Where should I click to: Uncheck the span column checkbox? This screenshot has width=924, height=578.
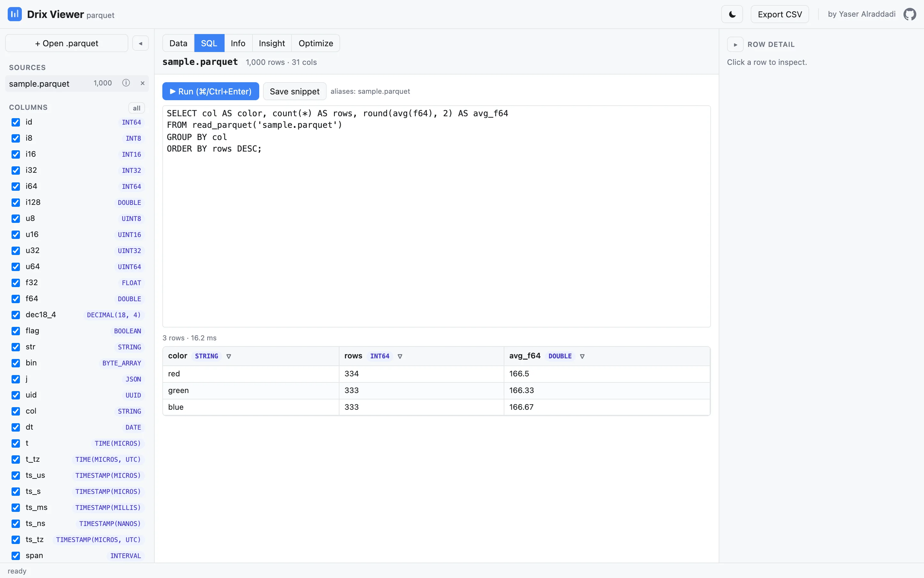(x=16, y=556)
